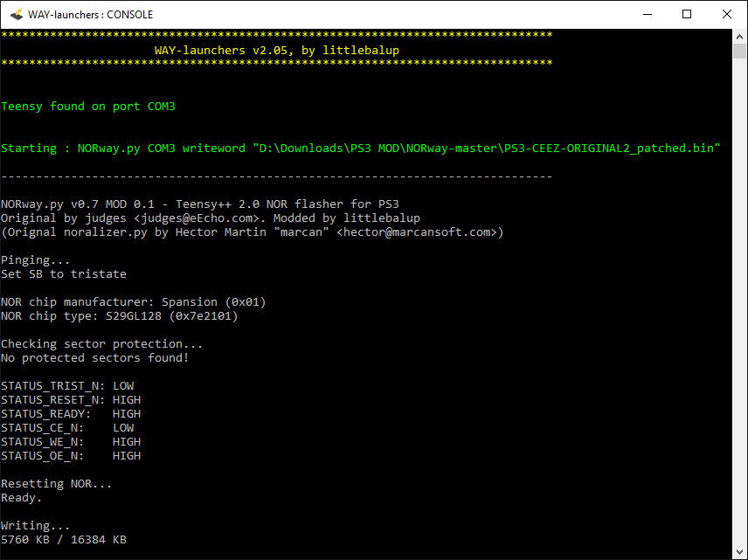
Task: Click "NOR chip type: S29GL128" line
Action: [x=119, y=315]
